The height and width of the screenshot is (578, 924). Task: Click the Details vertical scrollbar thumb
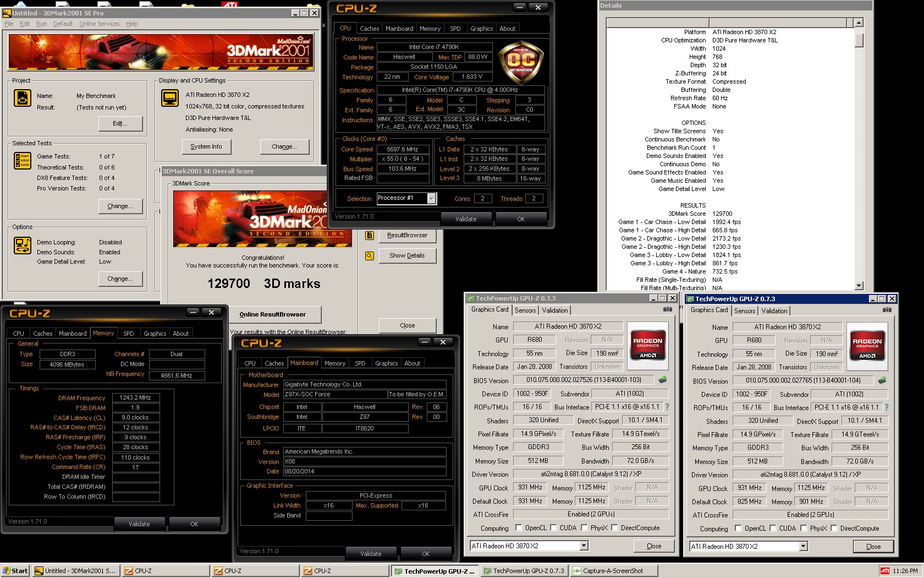coord(859,40)
